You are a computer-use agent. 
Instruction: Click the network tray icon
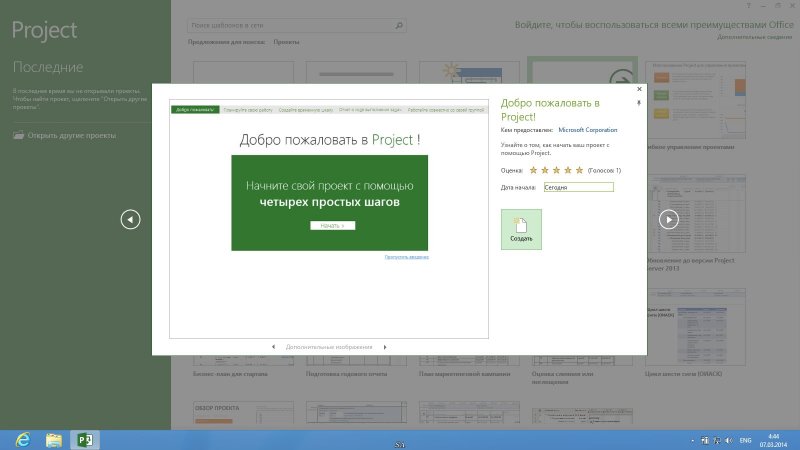(x=716, y=440)
